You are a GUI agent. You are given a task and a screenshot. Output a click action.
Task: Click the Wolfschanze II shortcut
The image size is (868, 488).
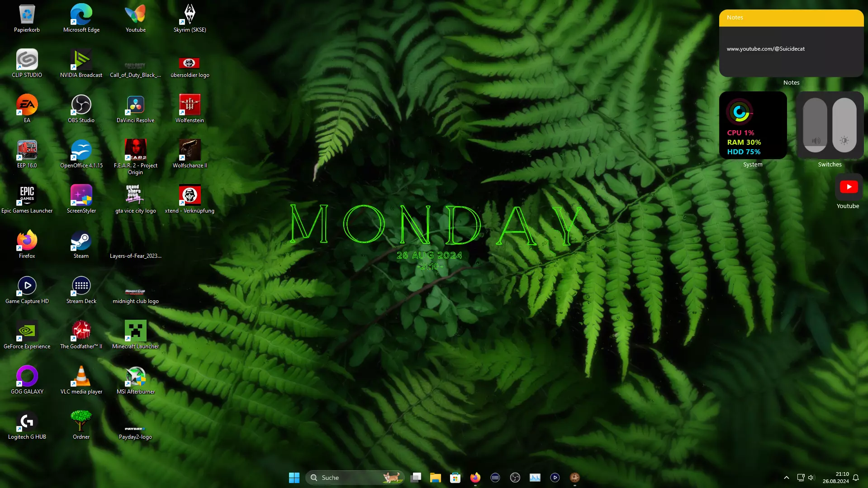(x=190, y=154)
